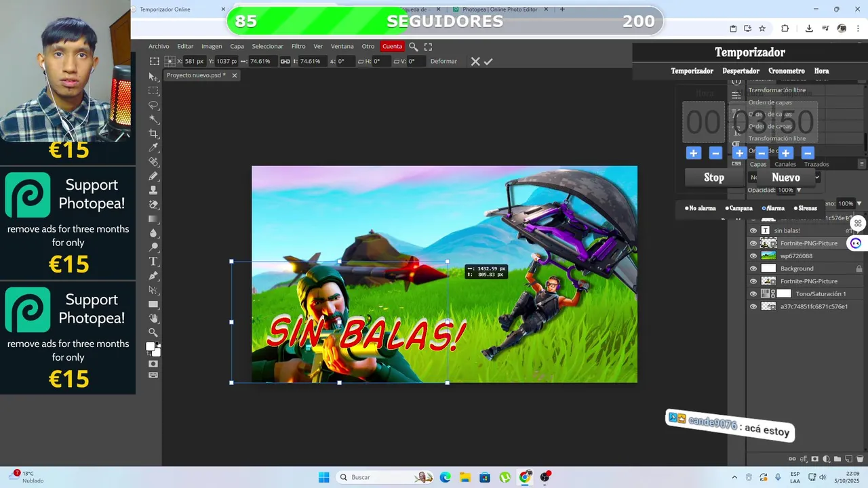This screenshot has width=868, height=488.
Task: Open the Imagen menu
Action: point(212,47)
